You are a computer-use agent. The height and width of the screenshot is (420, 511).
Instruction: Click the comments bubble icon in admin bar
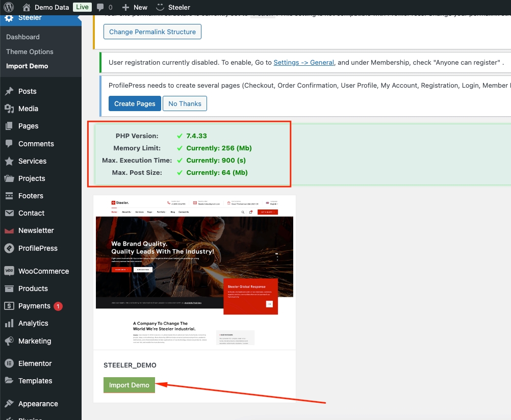point(100,7)
